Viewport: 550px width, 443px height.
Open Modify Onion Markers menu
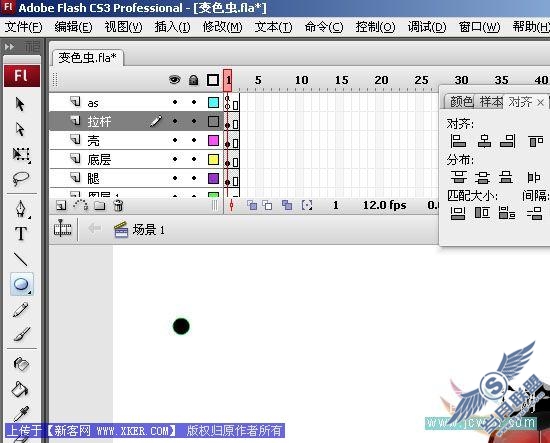coord(307,205)
